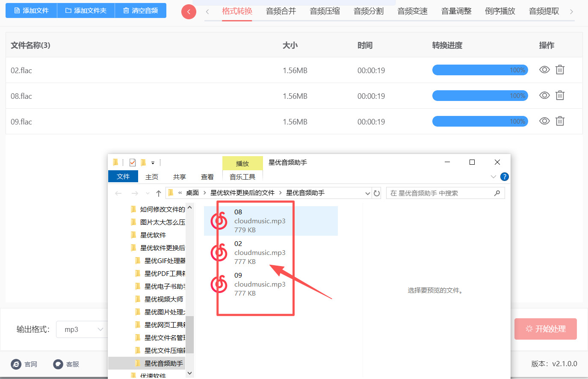588x379 pixels.
Task: Remove 09.flac from the list
Action: click(x=560, y=121)
